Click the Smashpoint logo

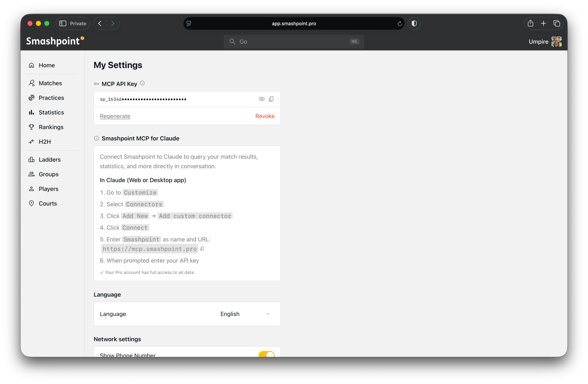[x=55, y=41]
